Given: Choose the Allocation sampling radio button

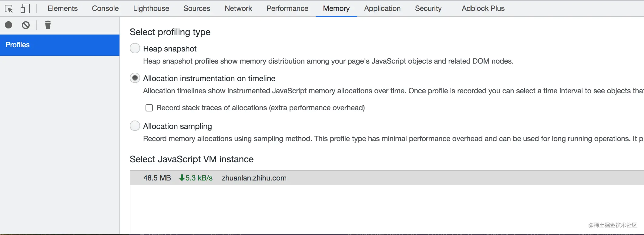Looking at the screenshot, I should point(135,126).
